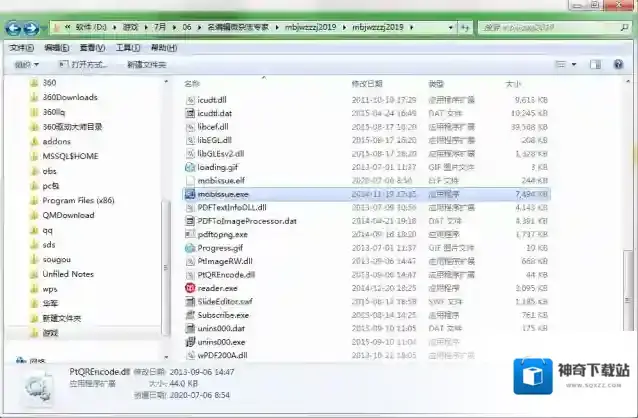The image size is (638, 418).
Task: Click the 打开方式 toolbar button
Action: click(x=89, y=64)
